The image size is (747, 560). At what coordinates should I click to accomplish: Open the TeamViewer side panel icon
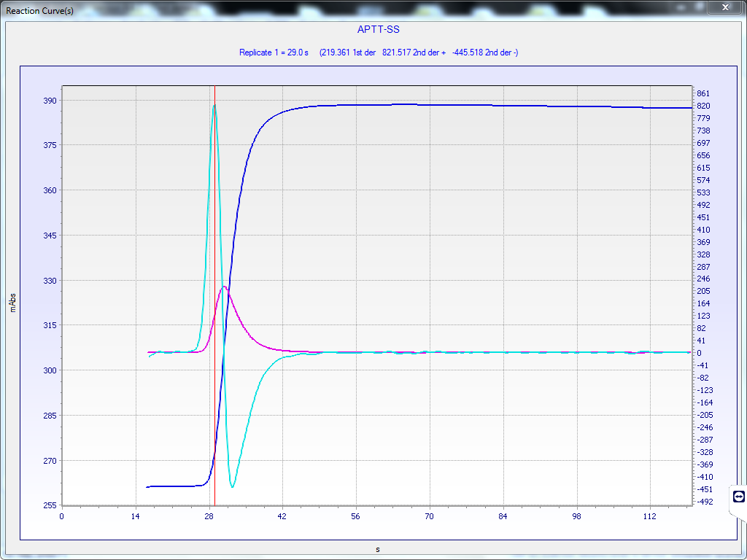point(738,497)
